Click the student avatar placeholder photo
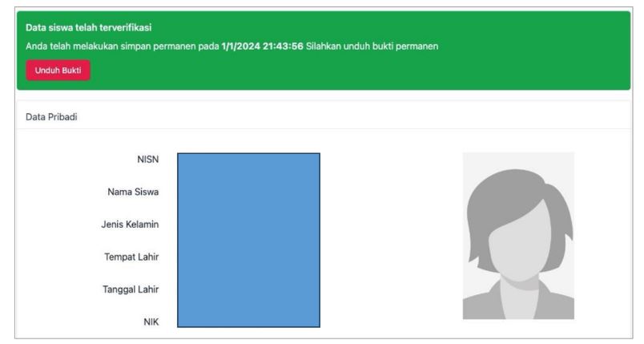 click(x=517, y=236)
